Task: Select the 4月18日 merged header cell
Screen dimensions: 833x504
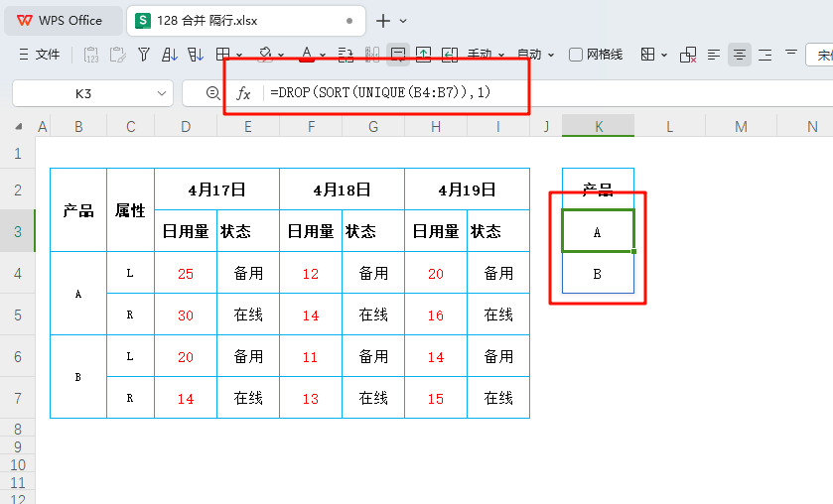Action: click(343, 189)
